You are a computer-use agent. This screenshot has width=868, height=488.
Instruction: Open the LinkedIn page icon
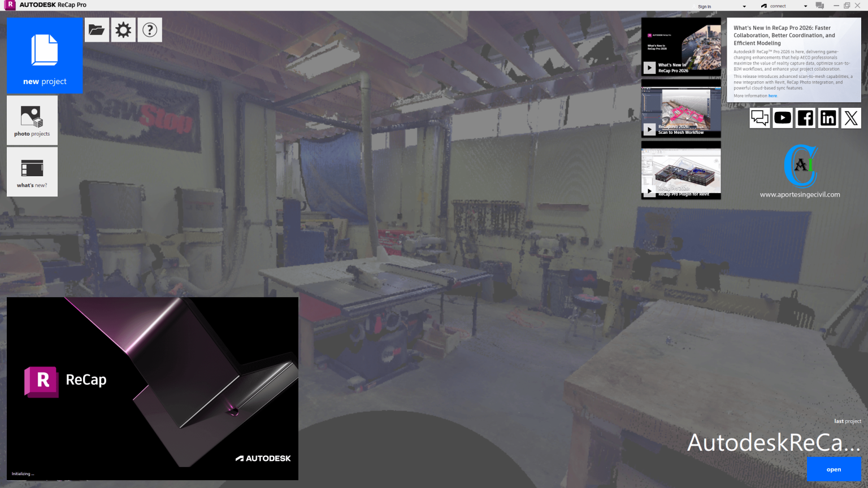828,118
